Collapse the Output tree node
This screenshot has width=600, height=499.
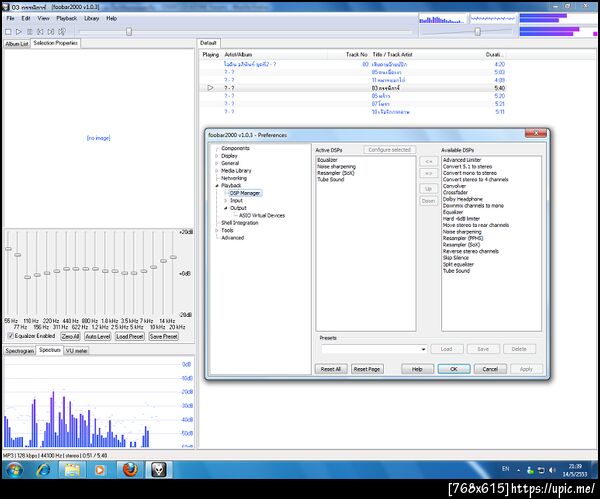226,208
